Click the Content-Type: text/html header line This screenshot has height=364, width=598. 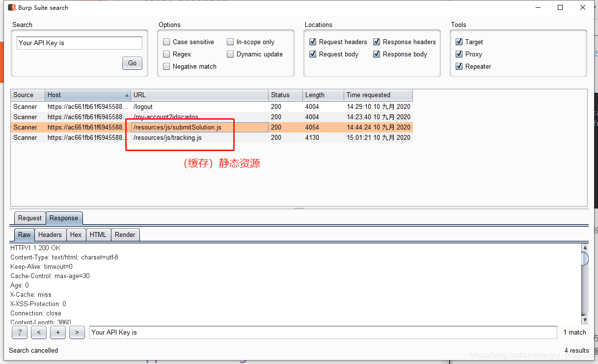pos(64,257)
